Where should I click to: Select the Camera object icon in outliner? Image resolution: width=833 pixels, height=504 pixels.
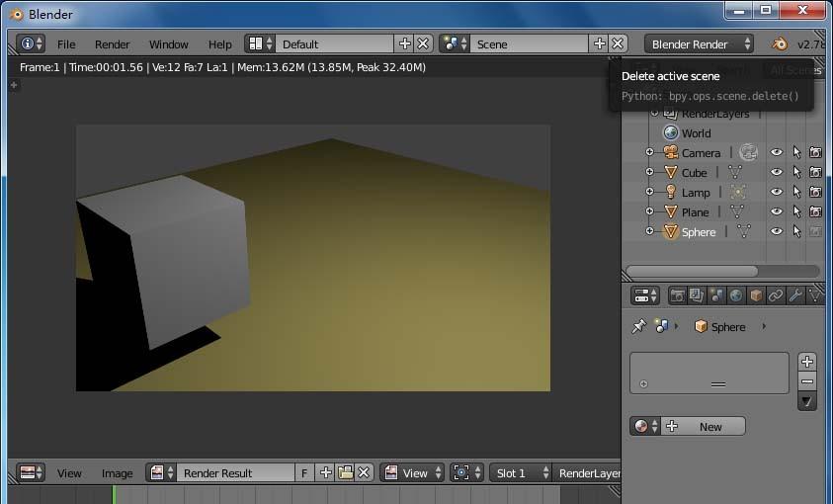(670, 152)
